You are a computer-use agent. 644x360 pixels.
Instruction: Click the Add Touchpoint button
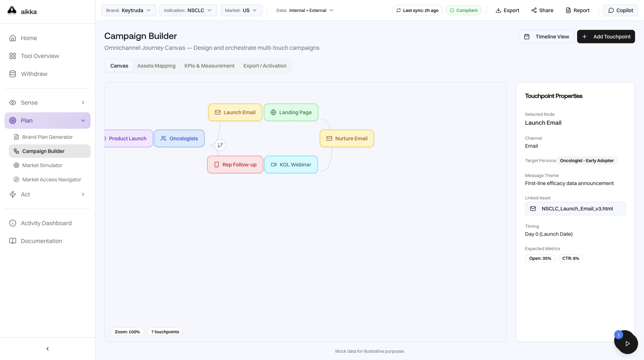pos(606,37)
